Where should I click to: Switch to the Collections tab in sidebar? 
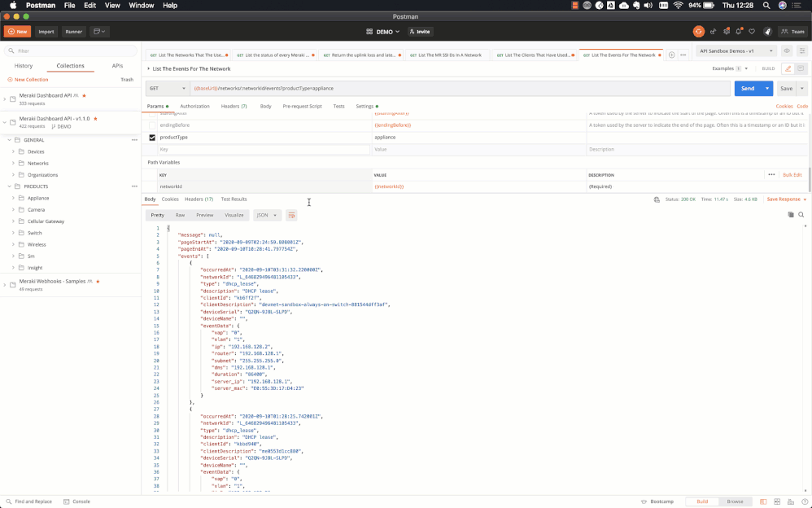click(72, 65)
